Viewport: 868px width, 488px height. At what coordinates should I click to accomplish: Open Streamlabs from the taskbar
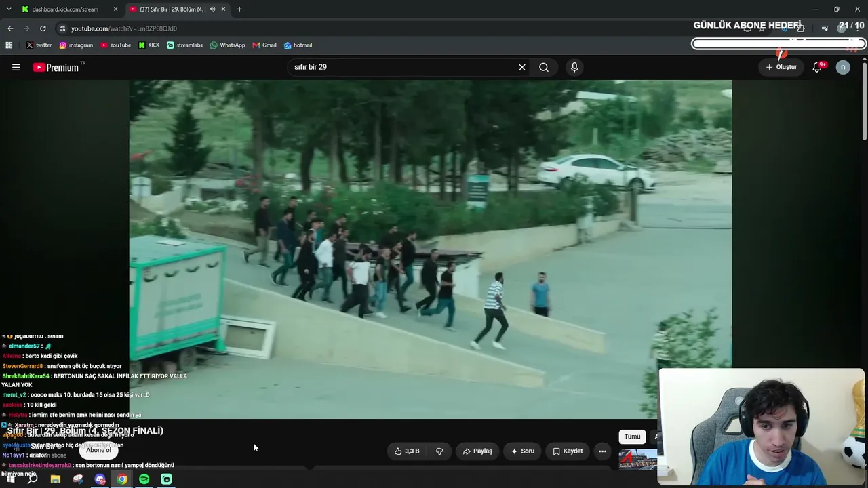point(166,479)
